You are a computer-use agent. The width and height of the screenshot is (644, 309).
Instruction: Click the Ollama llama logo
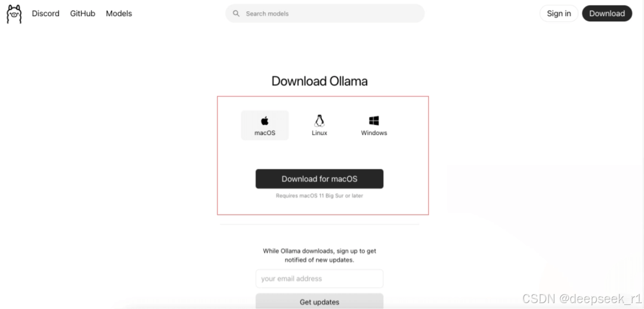[14, 14]
